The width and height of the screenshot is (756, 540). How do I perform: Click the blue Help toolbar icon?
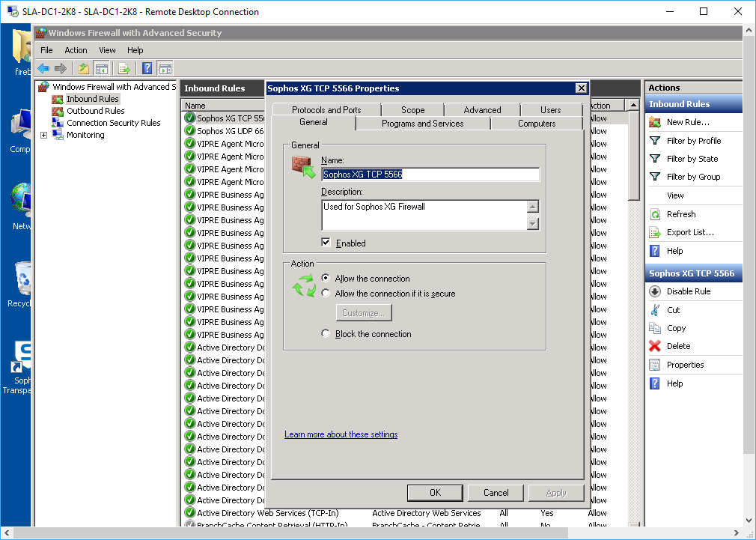click(147, 68)
